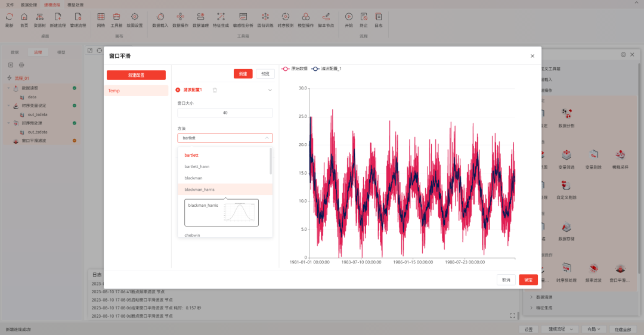Image resolution: width=644 pixels, height=335 pixels.
Task: Click the red 确定 button
Action: (528, 280)
